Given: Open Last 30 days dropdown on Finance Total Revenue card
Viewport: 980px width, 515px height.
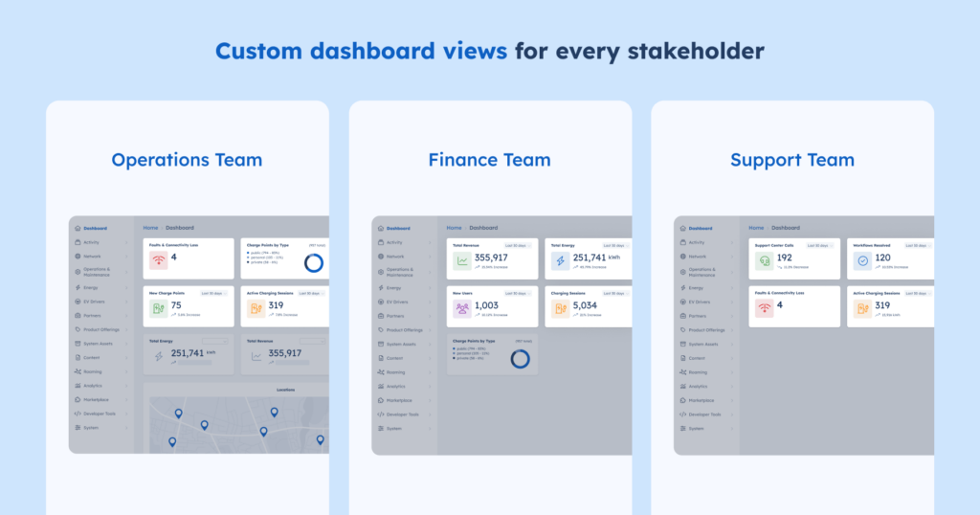Looking at the screenshot, I should 518,246.
